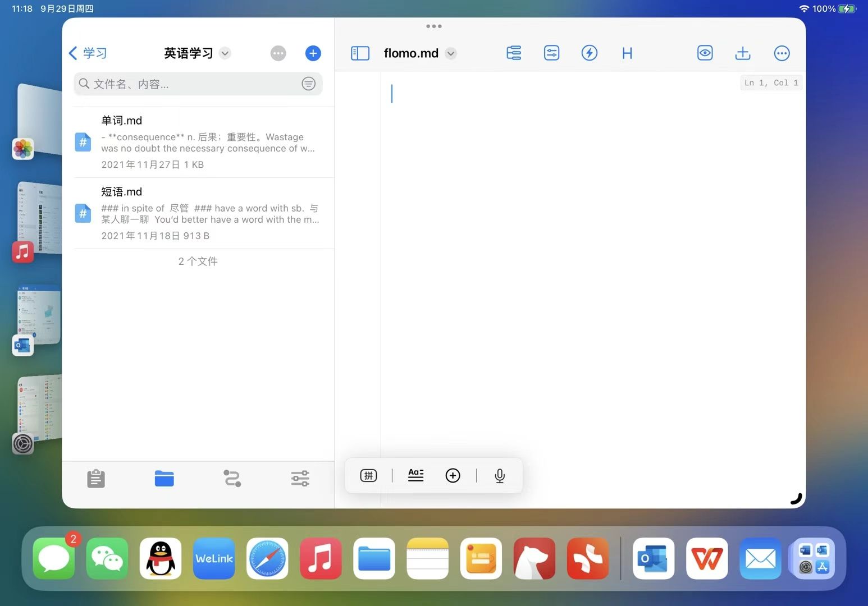Toggle the keyboard input method button

(x=368, y=476)
